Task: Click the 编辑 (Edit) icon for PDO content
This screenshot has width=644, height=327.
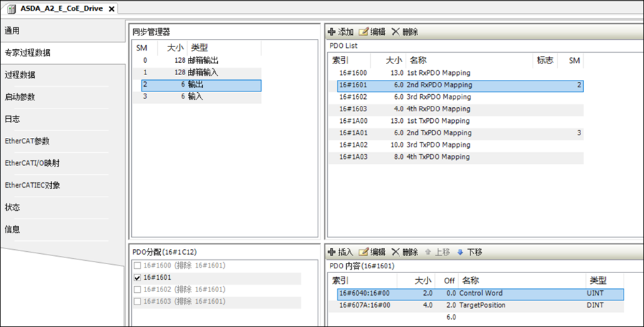Action: (363, 252)
